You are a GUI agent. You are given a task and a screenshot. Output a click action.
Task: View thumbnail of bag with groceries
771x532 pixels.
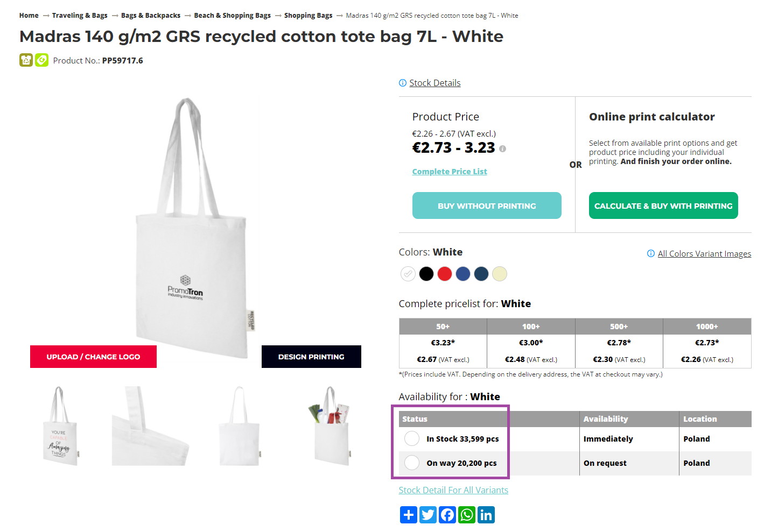[x=330, y=425]
